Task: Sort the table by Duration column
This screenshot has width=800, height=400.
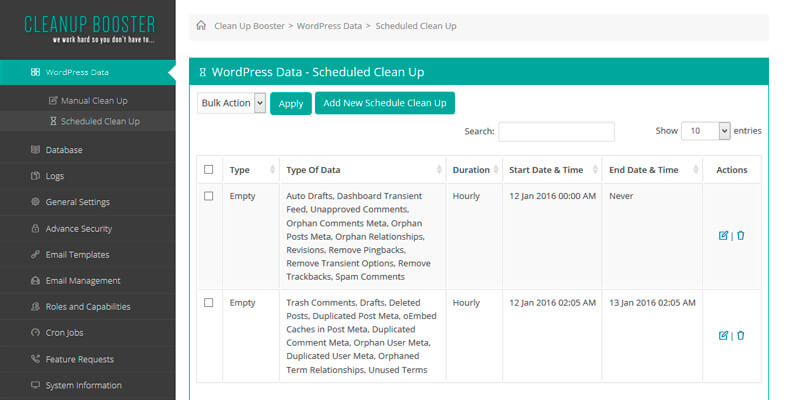Action: click(470, 170)
